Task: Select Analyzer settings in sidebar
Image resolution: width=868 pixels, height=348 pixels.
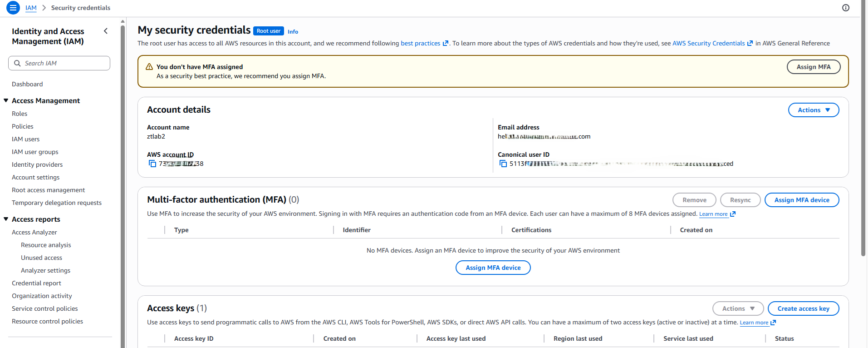Action: tap(45, 270)
